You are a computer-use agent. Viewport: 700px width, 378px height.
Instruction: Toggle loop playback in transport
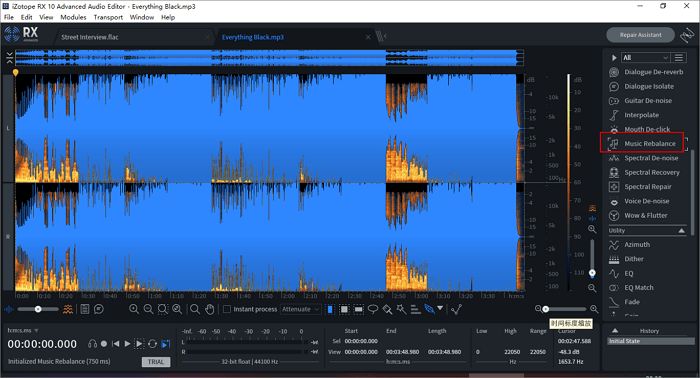[152, 344]
